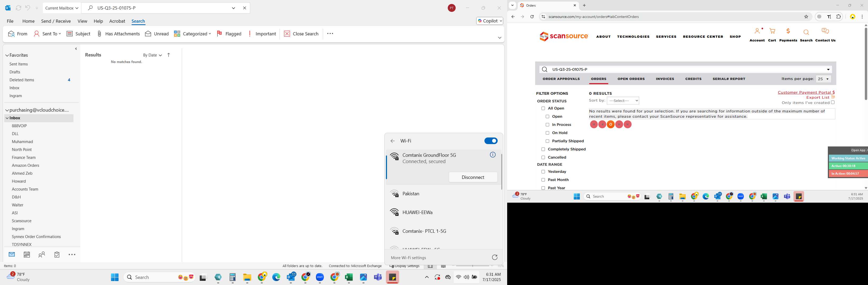Open the Sent To filter dropdown
868x285 pixels.
click(48, 34)
